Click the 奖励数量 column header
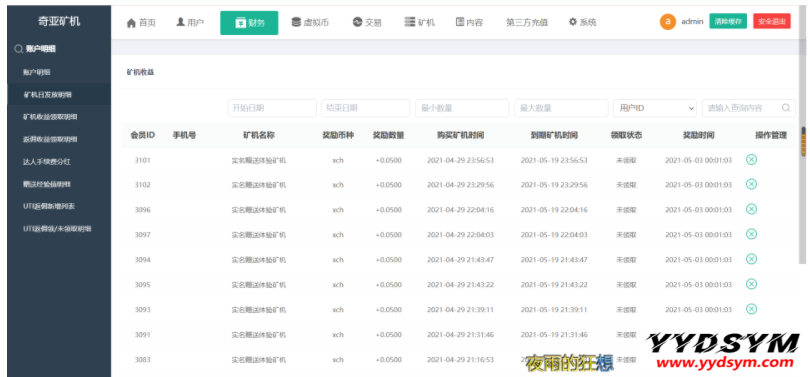 [388, 135]
